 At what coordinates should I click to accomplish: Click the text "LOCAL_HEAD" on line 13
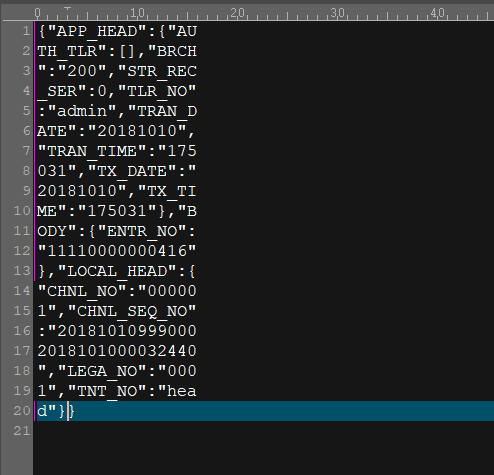(x=117, y=272)
